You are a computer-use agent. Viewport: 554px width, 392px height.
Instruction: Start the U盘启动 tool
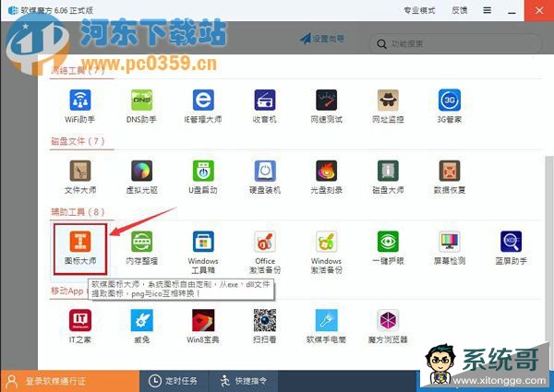pyautogui.click(x=204, y=172)
